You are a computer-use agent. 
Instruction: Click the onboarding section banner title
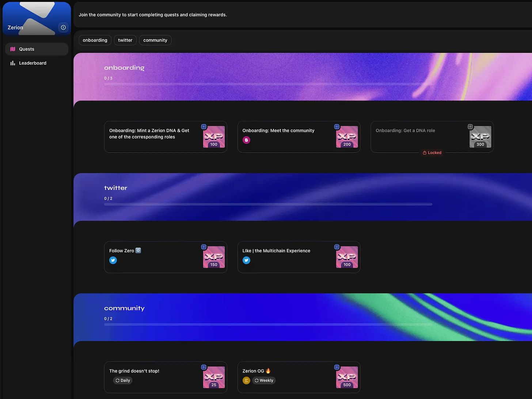(124, 68)
